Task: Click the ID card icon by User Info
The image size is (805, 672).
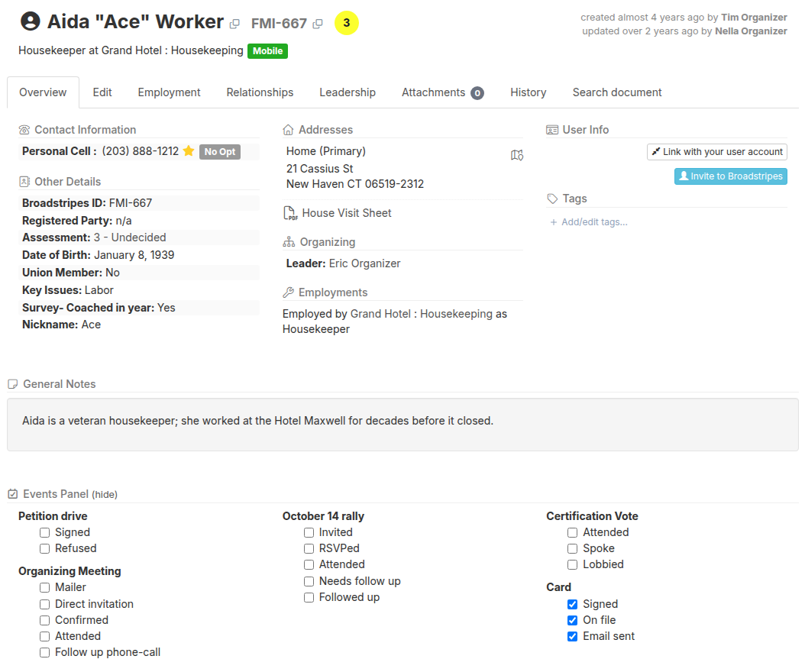Action: click(552, 130)
